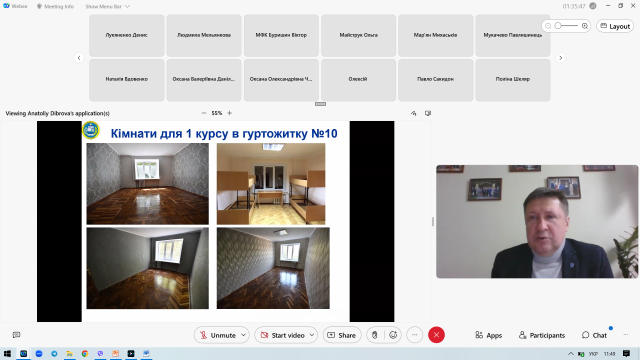
Task: Open Telegram from the taskbar
Action: click(54, 353)
